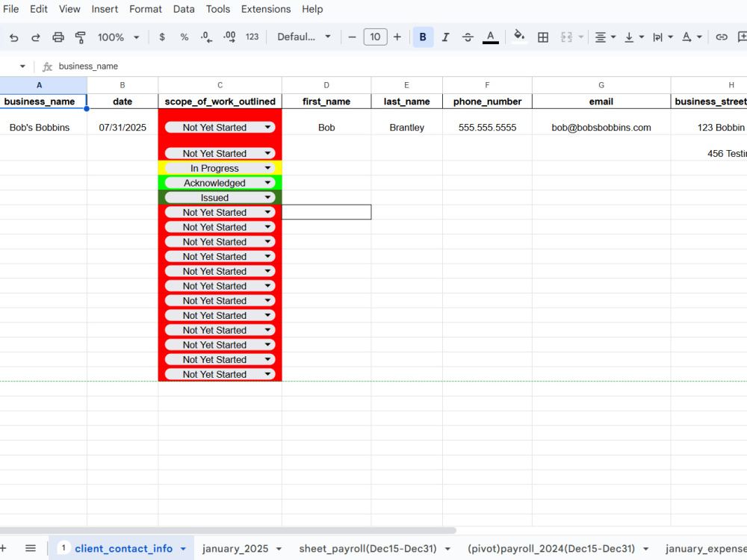This screenshot has height=560, width=747.
Task: Open the Insert menu
Action: coord(105,9)
